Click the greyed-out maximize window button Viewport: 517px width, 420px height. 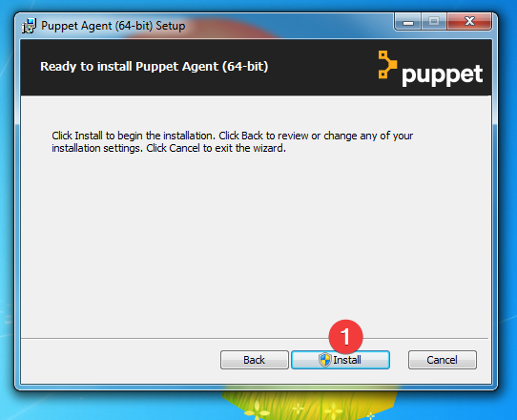(434, 22)
